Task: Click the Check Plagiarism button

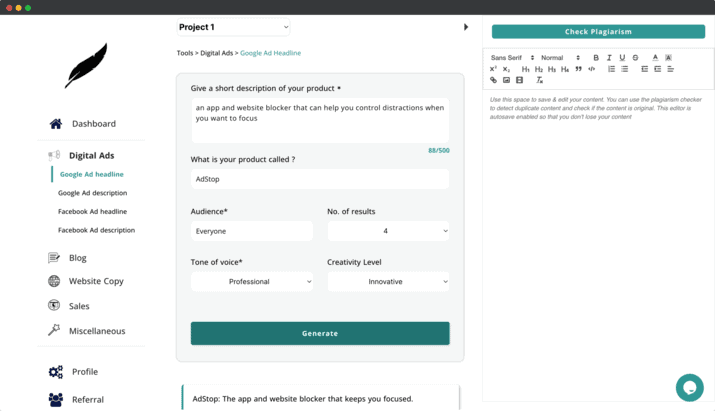Action: coord(598,31)
